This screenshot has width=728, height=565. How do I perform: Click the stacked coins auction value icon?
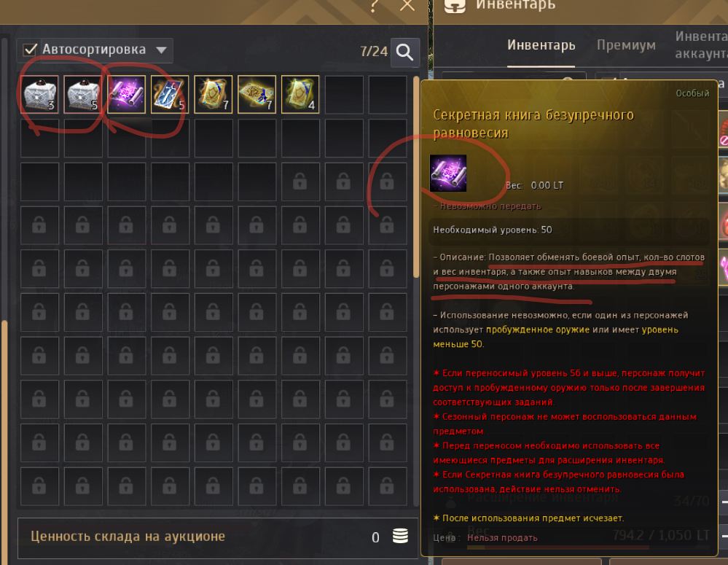coord(400,536)
